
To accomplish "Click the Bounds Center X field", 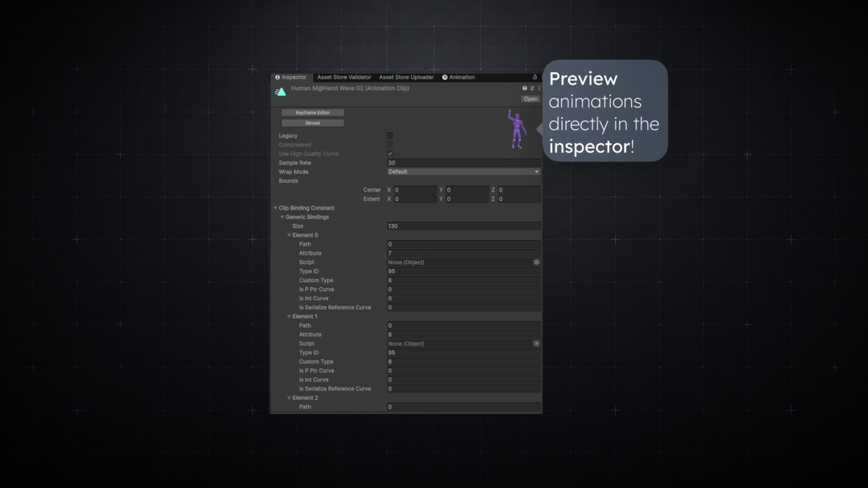I will coord(415,190).
